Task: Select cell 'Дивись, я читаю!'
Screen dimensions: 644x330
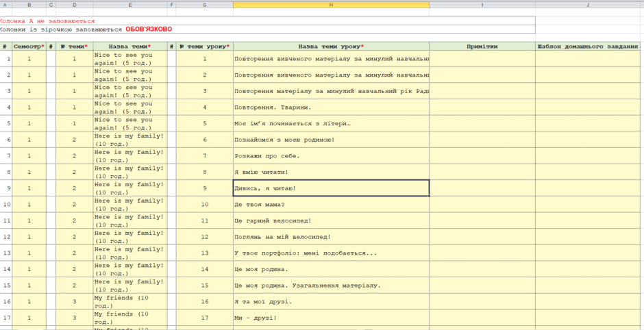Action: click(331, 188)
